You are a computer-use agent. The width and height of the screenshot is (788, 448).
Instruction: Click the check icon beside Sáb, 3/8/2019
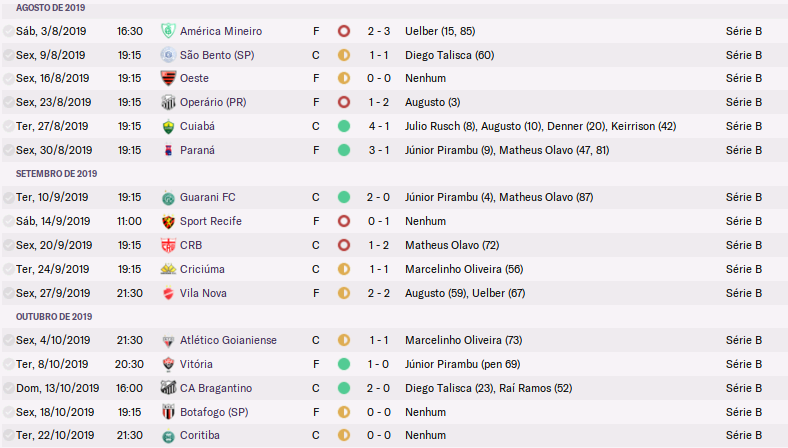9,31
